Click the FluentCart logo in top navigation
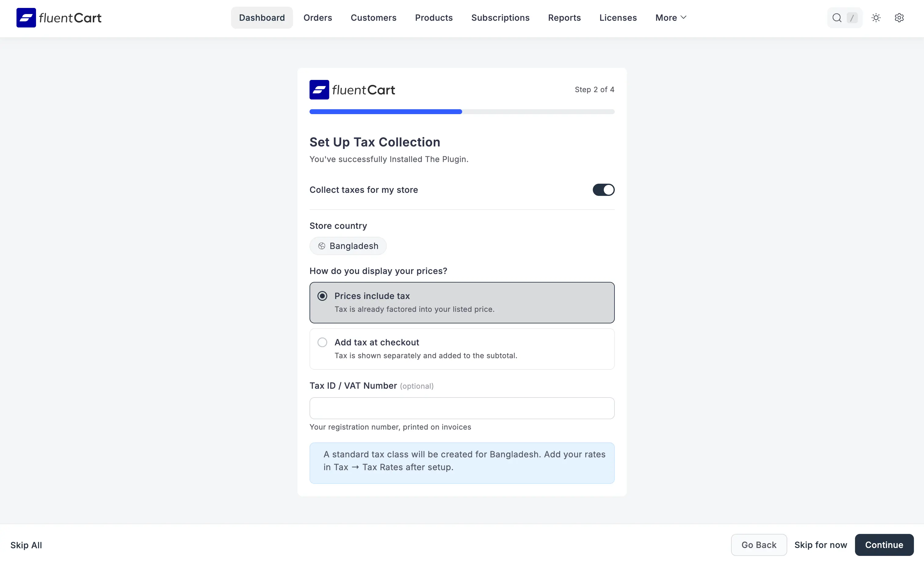 [59, 18]
